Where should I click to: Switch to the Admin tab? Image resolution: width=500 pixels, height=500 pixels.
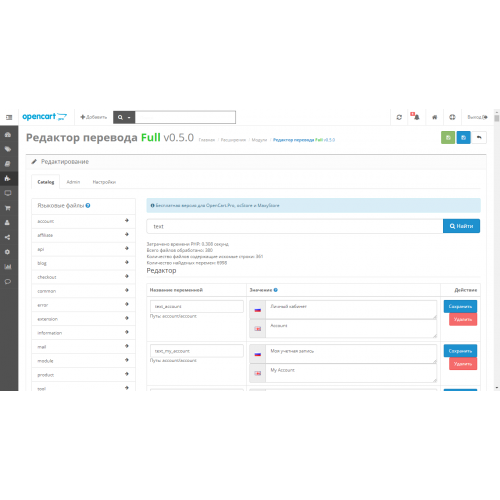(73, 182)
